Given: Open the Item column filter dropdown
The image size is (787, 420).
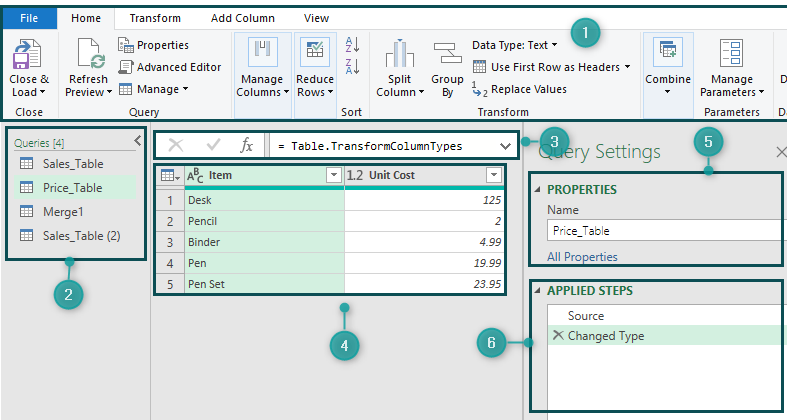Looking at the screenshot, I should pyautogui.click(x=333, y=175).
